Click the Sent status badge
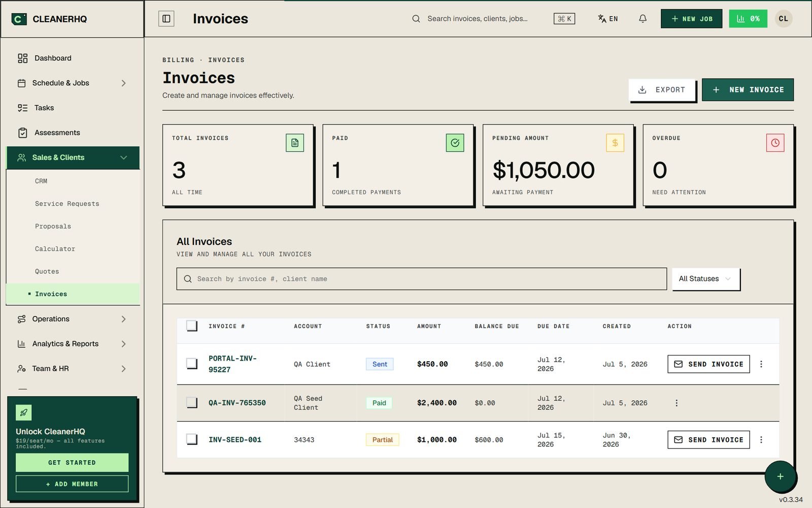The height and width of the screenshot is (508, 812). pyautogui.click(x=380, y=364)
